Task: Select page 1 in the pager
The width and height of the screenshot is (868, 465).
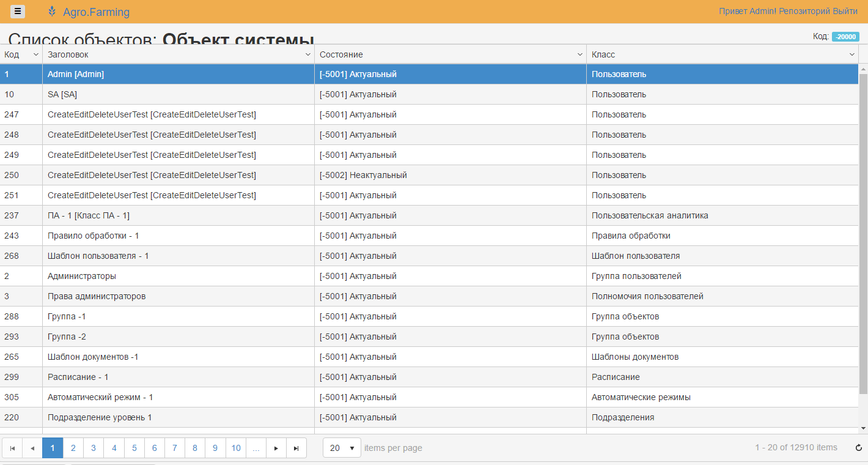Action: [53, 448]
